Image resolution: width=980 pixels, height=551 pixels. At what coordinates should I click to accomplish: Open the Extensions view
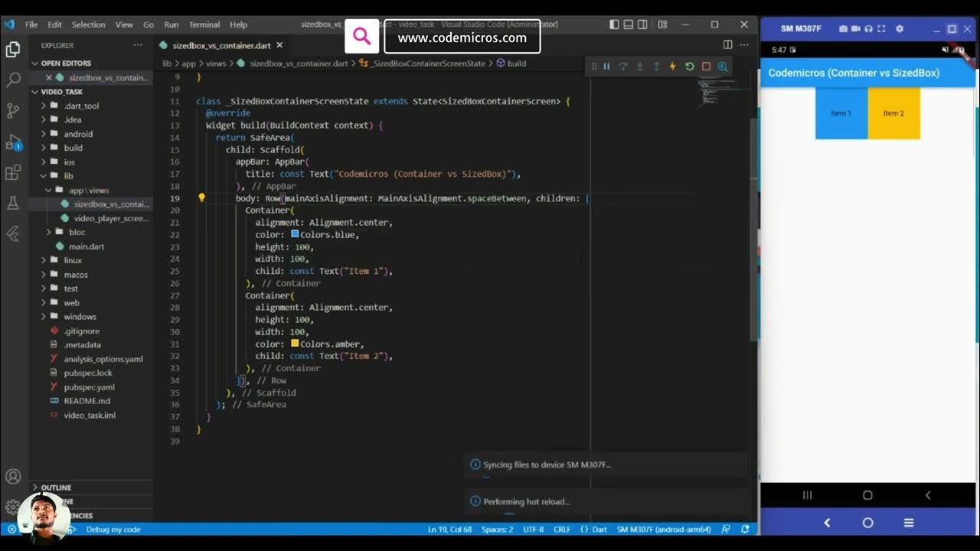[13, 172]
